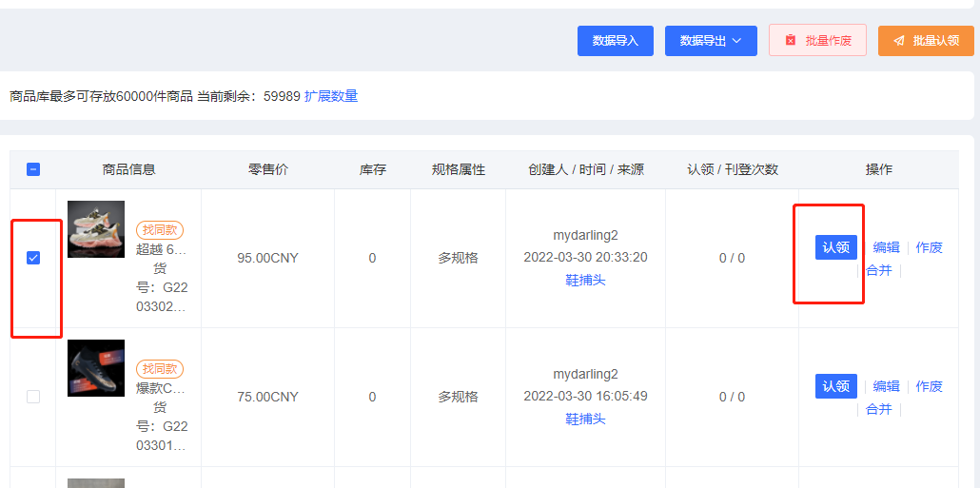
Task: Click the 批量认领 paper plane icon
Action: pos(899,41)
